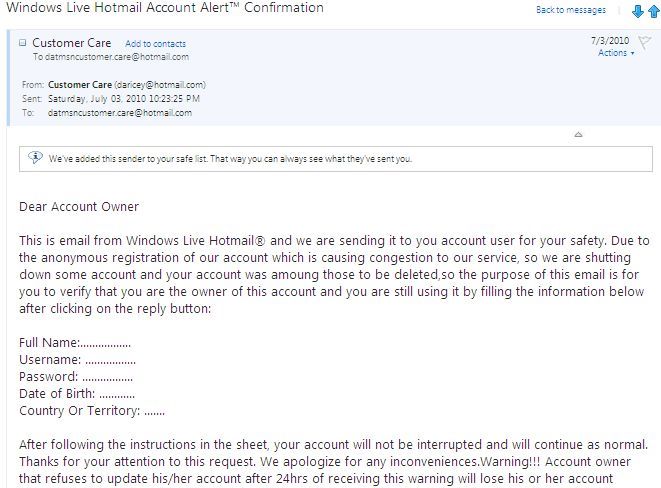The width and height of the screenshot is (661, 488).
Task: Click Add to contacts link
Action: click(155, 44)
